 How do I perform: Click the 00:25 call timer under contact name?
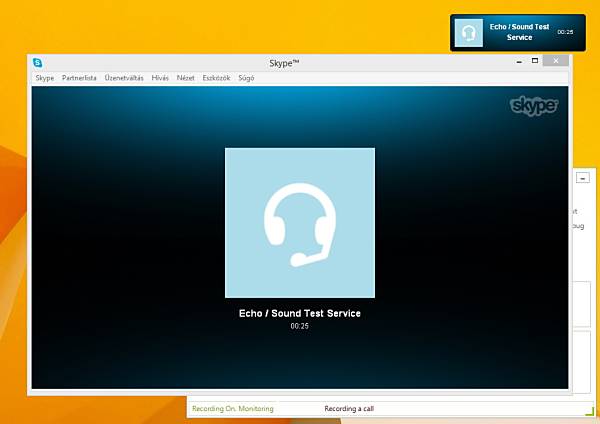click(x=300, y=326)
